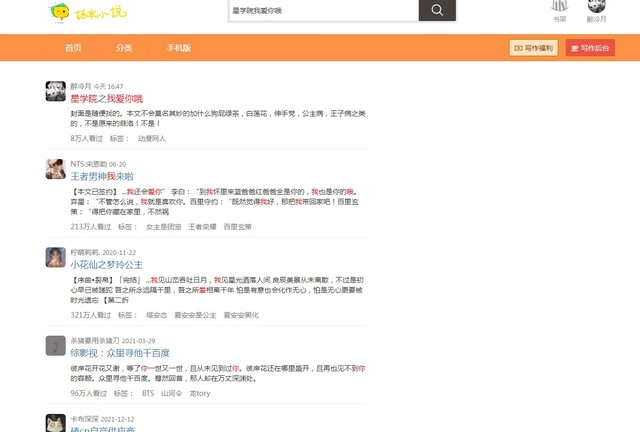
Task: Click the site logo at top left
Action: (x=87, y=11)
